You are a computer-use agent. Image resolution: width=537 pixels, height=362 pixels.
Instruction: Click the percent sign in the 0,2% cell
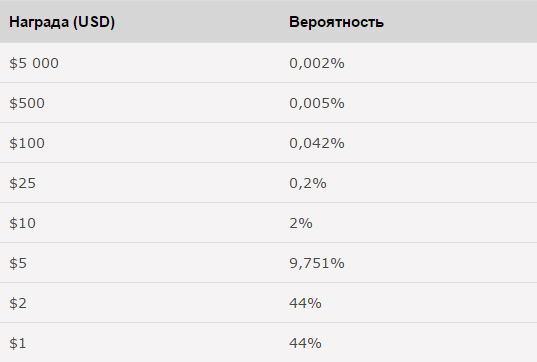pyautogui.click(x=320, y=184)
